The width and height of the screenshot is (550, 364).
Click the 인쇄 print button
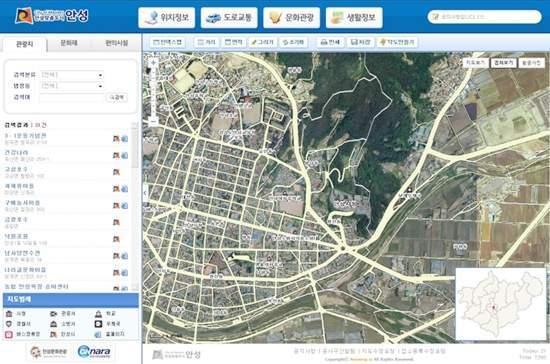pos(330,42)
